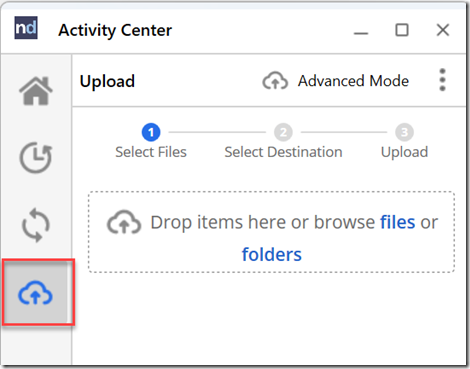The width and height of the screenshot is (470, 369).
Task: Open the three-dot more options menu
Action: pos(442,80)
